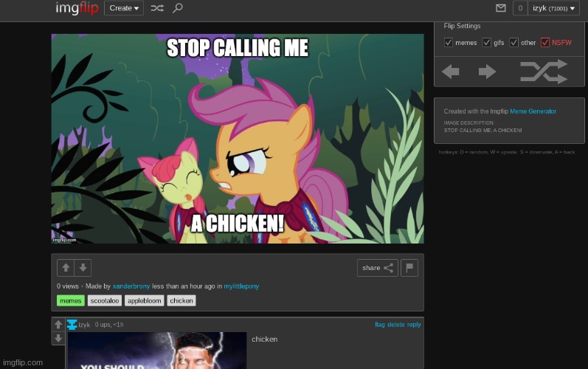Select the green memes tag
Image resolution: width=588 pixels, height=369 pixels.
coord(71,301)
